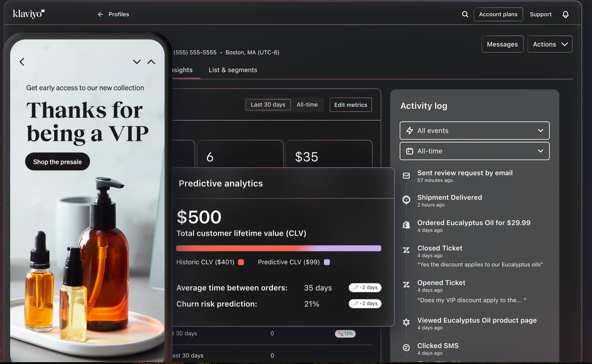Click the email icon for review request
This screenshot has height=364, width=592.
point(406,176)
